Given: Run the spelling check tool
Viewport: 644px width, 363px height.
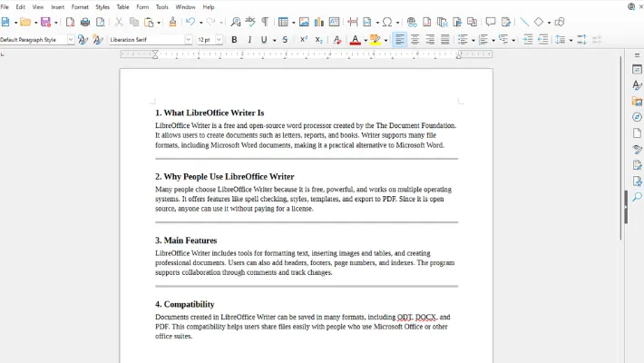Looking at the screenshot, I should coord(250,22).
